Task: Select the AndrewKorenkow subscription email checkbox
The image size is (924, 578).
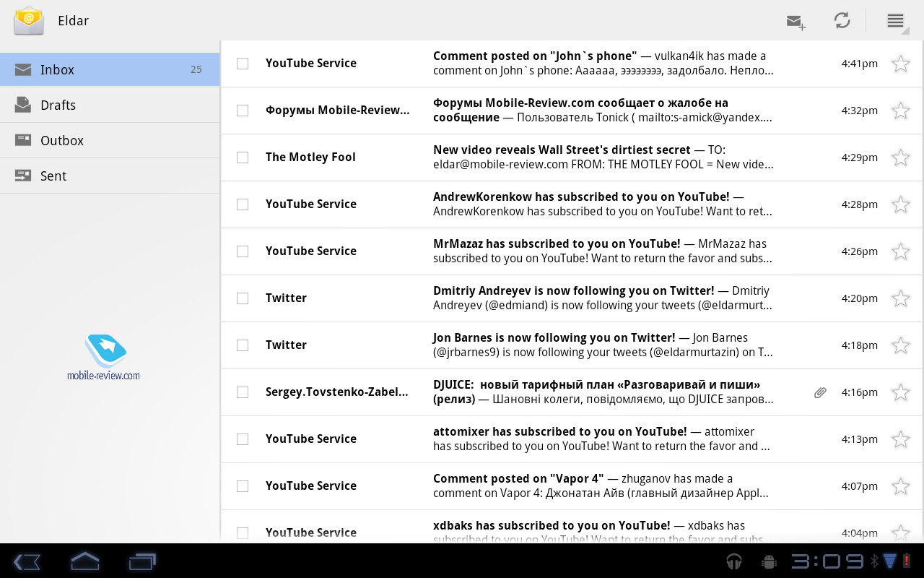Action: click(243, 204)
